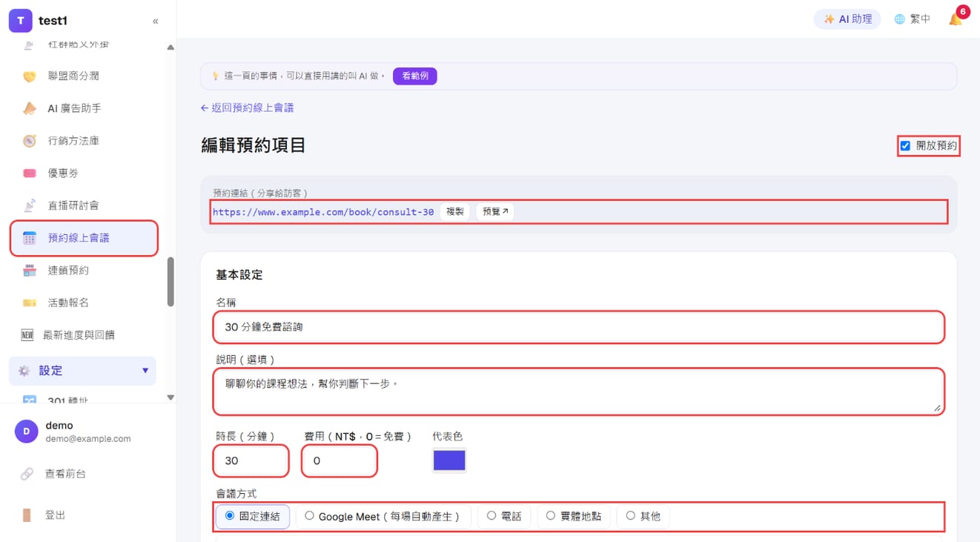
Task: Click the 活動報名 ticket icon
Action: pyautogui.click(x=29, y=303)
